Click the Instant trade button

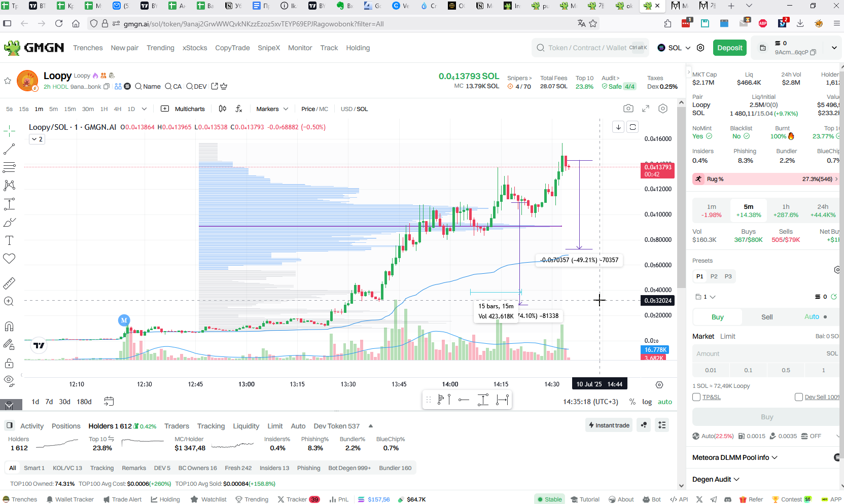tap(609, 425)
